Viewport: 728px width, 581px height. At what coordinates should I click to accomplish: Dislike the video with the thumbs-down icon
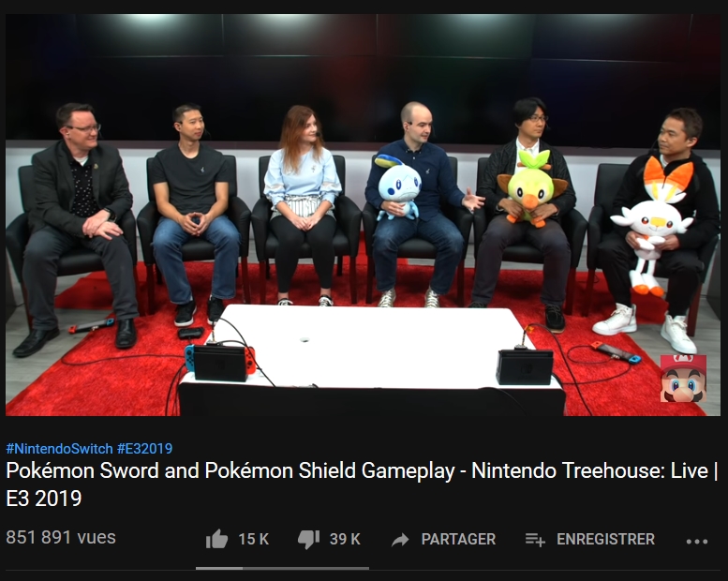point(309,540)
